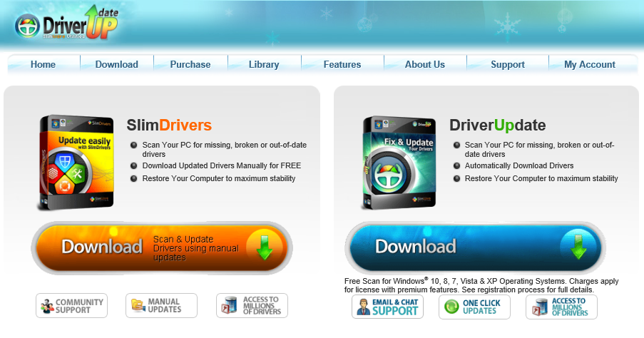
Task: Open the Home navigation tab
Action: pyautogui.click(x=43, y=64)
